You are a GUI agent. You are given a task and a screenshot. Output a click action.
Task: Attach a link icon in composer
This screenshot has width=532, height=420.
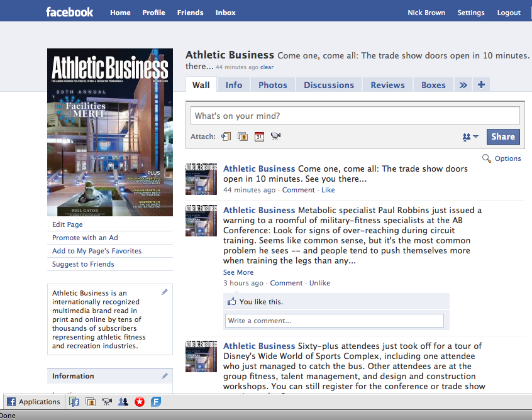[226, 136]
